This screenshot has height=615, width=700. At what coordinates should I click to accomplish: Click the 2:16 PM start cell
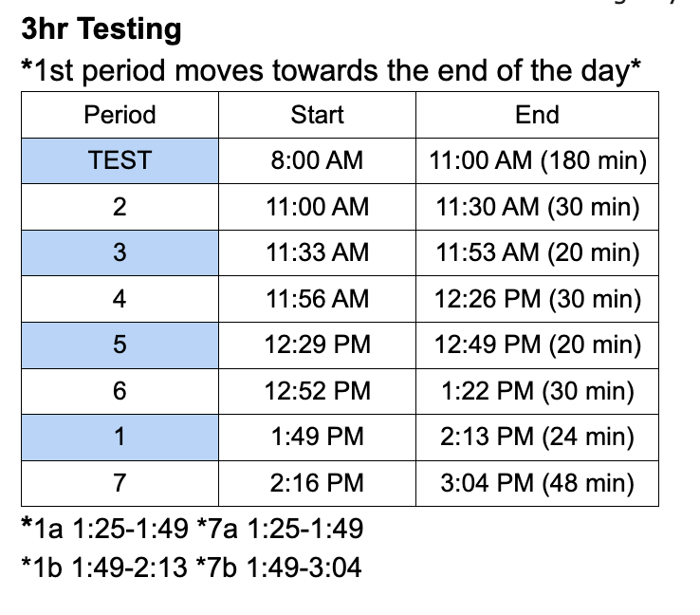(x=317, y=483)
